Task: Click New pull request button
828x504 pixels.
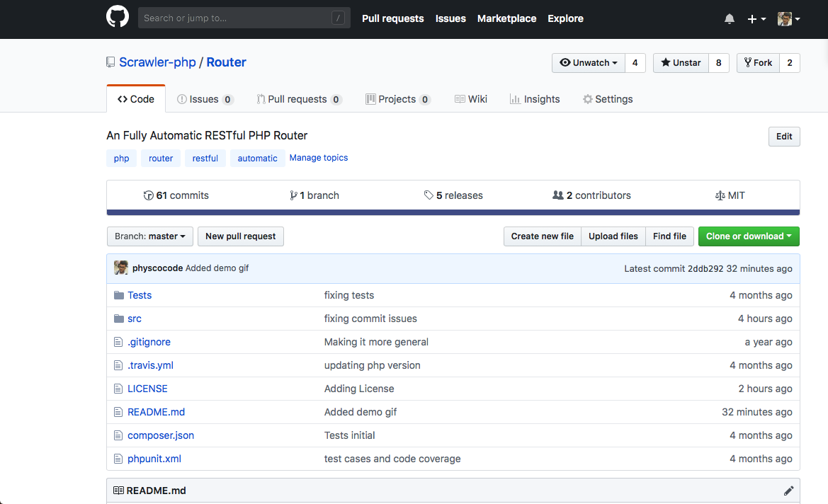Action: 240,236
